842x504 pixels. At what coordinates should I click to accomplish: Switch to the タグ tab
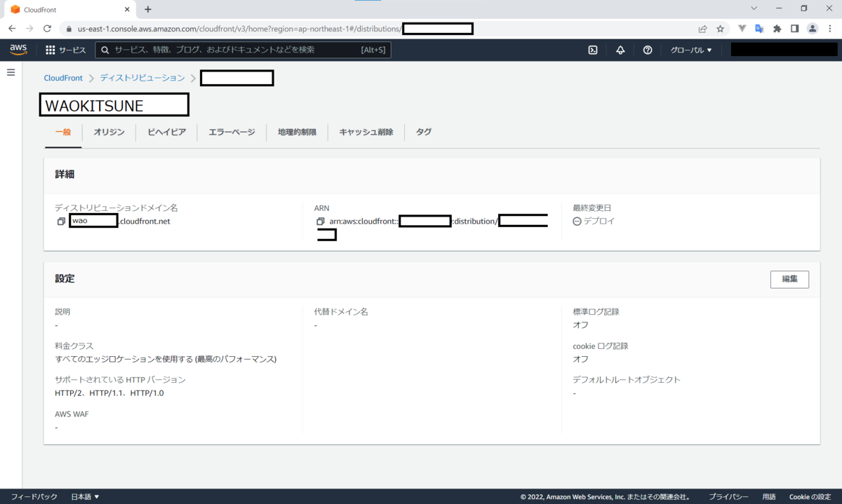tap(424, 132)
